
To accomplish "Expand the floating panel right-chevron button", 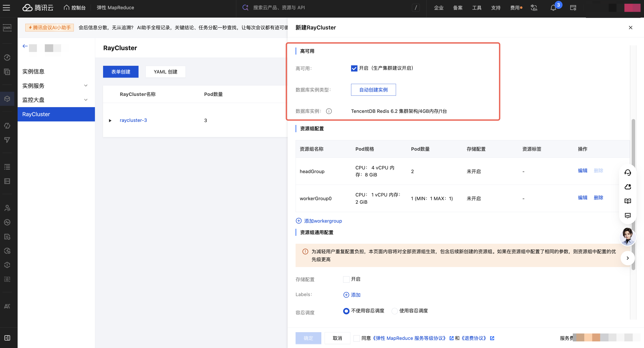I will (627, 258).
